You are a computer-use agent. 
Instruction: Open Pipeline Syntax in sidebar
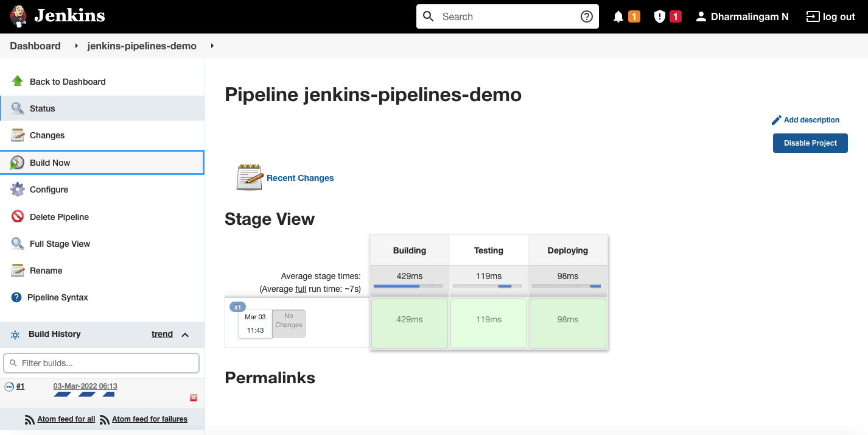click(58, 297)
